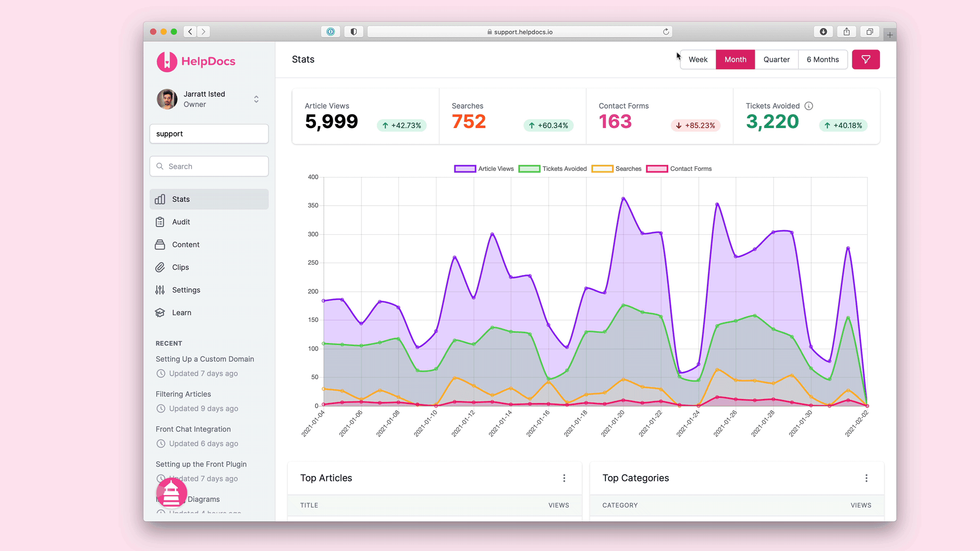The height and width of the screenshot is (551, 980).
Task: Open the Top Articles options menu
Action: [x=564, y=478]
